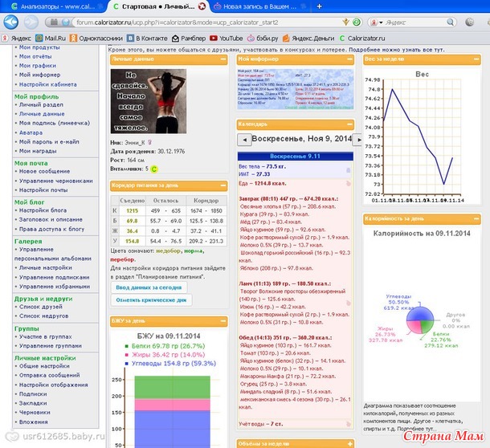Open a new tab with plus button
490x448 pixels.
pos(320,6)
